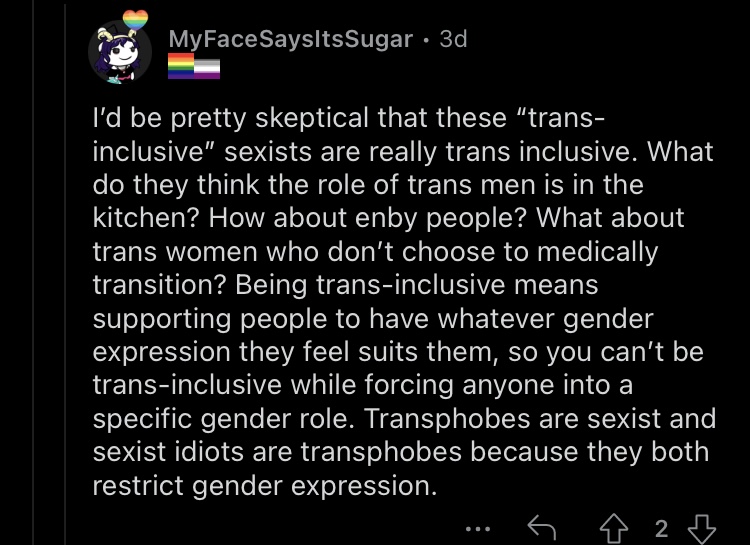The image size is (750, 545).
Task: Click the dot separator beside the username
Action: 426,40
